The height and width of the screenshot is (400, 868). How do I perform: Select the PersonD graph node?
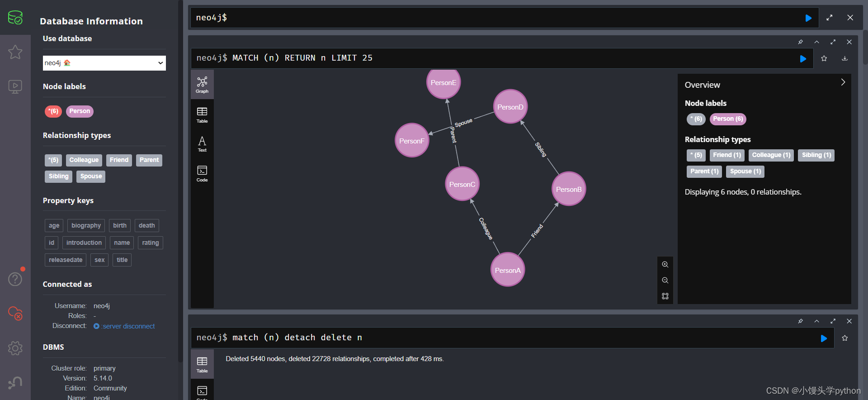click(x=510, y=107)
